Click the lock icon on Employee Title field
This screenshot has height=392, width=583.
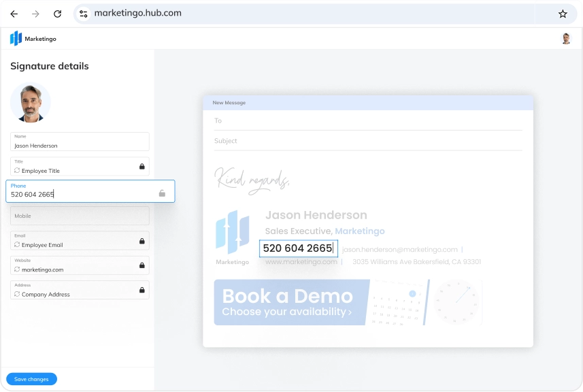(x=141, y=166)
